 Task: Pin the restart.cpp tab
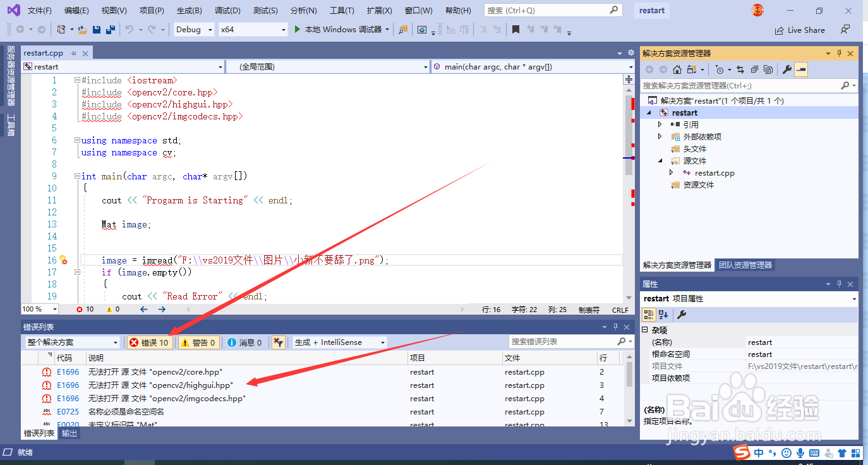tap(74, 54)
